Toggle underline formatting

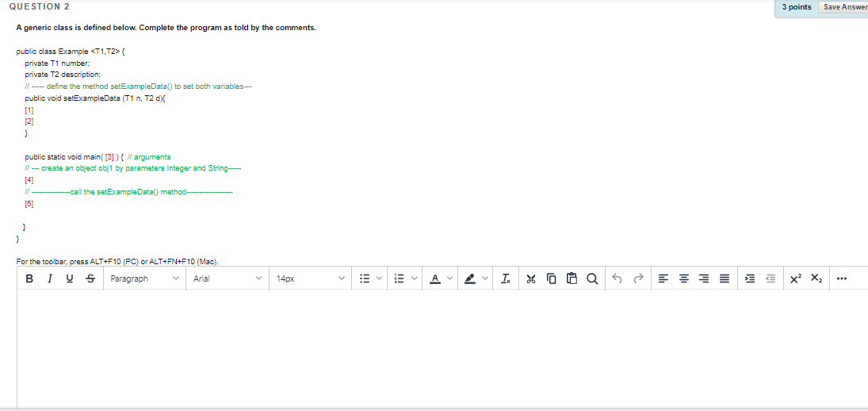[x=70, y=278]
